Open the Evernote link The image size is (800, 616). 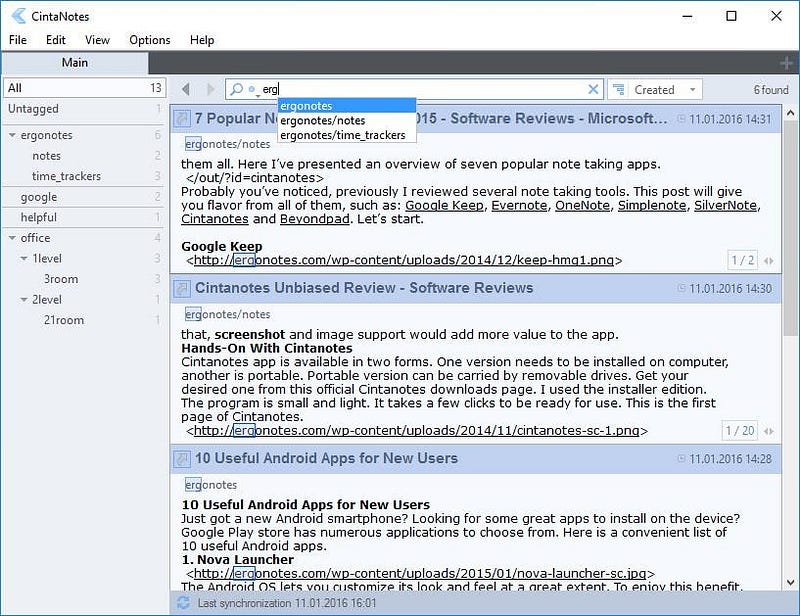(x=519, y=205)
